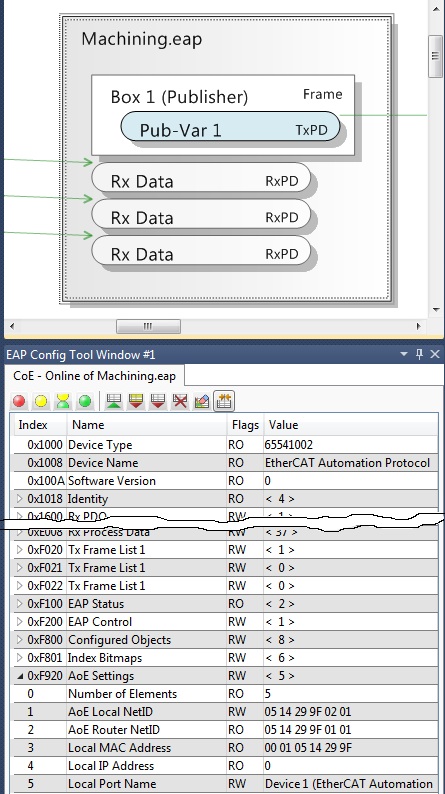
Task: Click the table icon with eraser
Action: pos(201,401)
